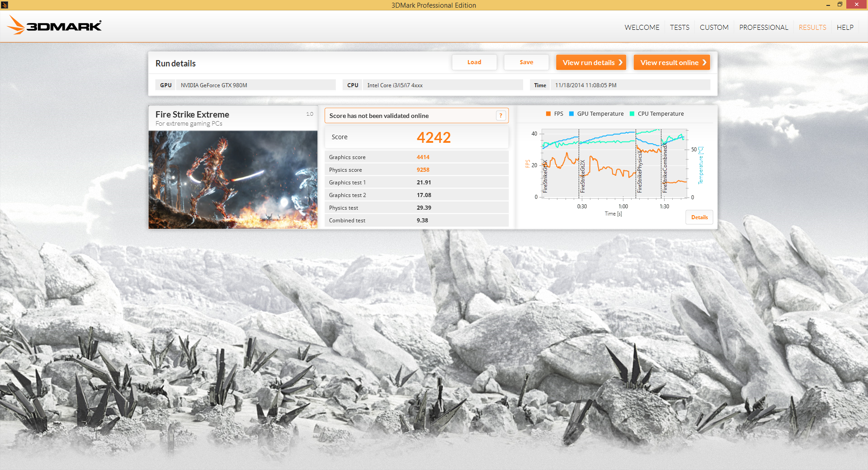The width and height of the screenshot is (868, 470).
Task: Click the FireStrikePhysicsX marker on chart
Action: coord(639,172)
